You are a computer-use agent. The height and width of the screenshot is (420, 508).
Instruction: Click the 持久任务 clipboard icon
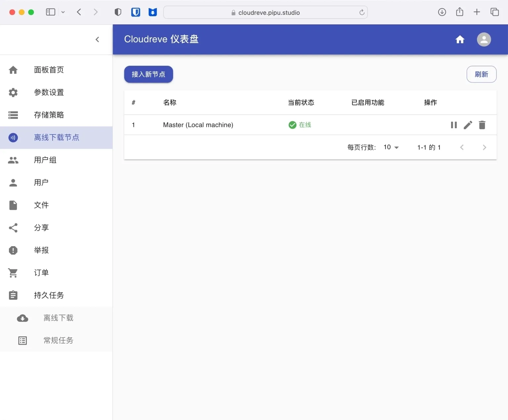[13, 295]
